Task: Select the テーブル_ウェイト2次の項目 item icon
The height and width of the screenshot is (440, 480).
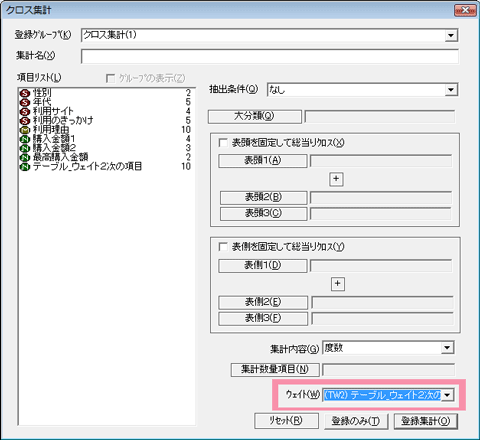Action: (x=25, y=166)
